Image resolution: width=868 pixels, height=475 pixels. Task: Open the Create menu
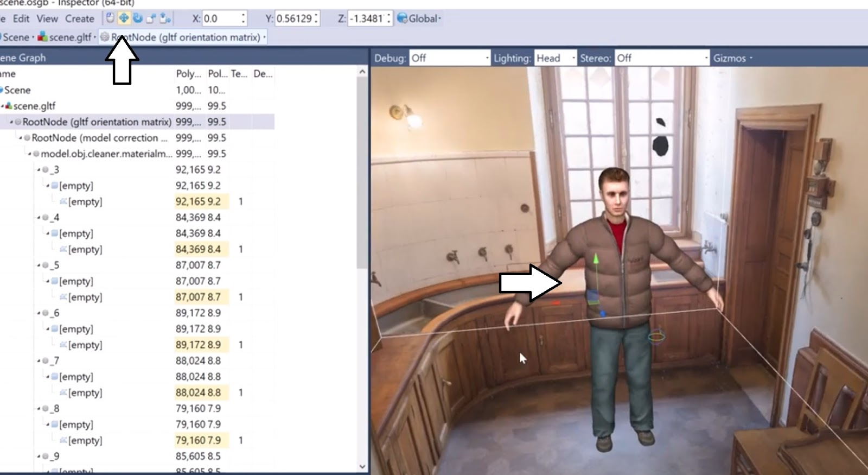click(x=80, y=18)
